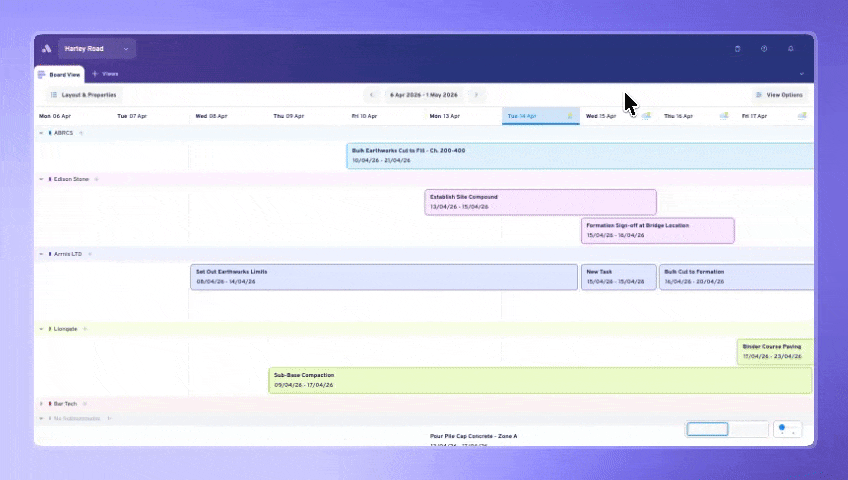This screenshot has height=480, width=848.
Task: Open the Sub-Base Compaction task card
Action: pos(540,381)
